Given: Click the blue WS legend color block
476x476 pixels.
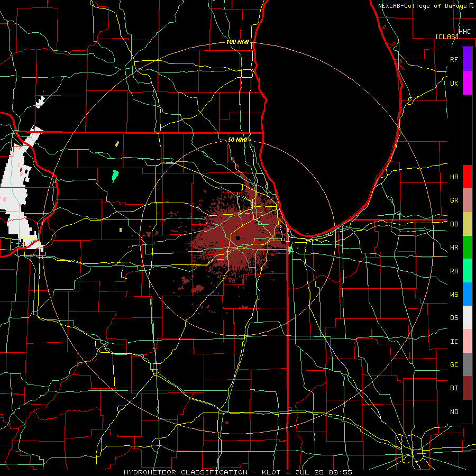Looking at the screenshot, I should pyautogui.click(x=467, y=294).
